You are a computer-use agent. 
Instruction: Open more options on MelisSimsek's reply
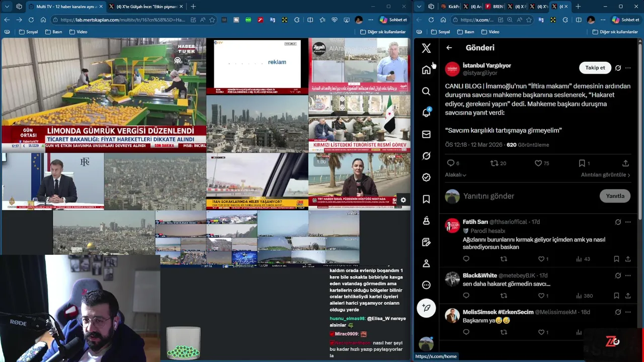(628, 312)
